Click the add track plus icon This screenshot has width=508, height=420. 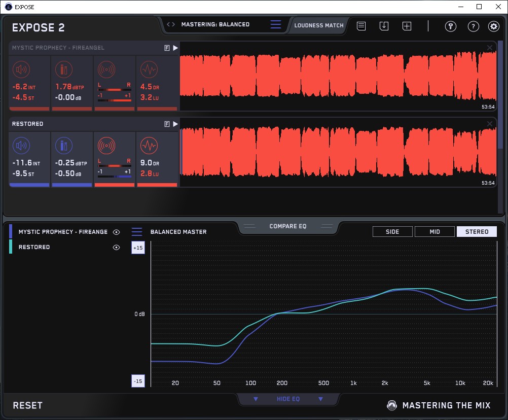point(407,26)
